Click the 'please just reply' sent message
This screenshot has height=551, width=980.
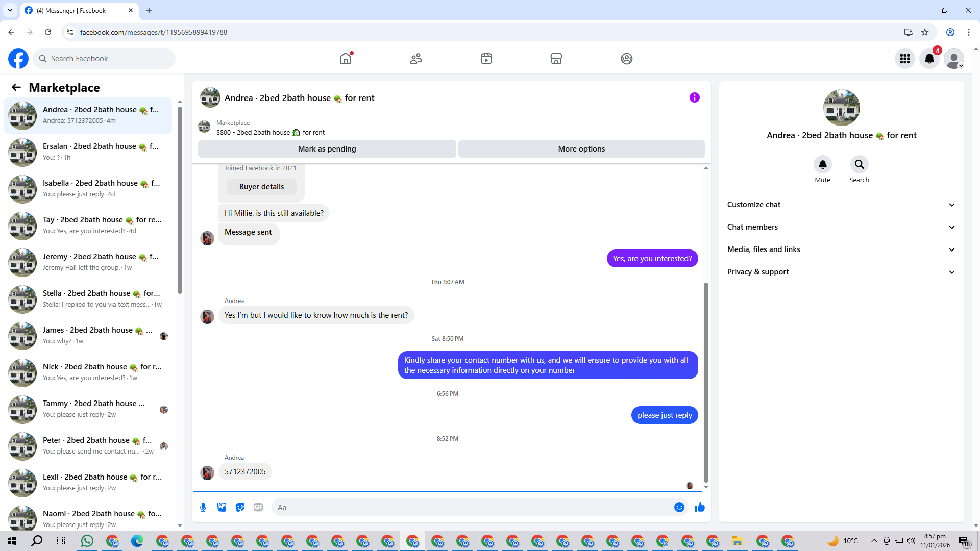pyautogui.click(x=665, y=415)
